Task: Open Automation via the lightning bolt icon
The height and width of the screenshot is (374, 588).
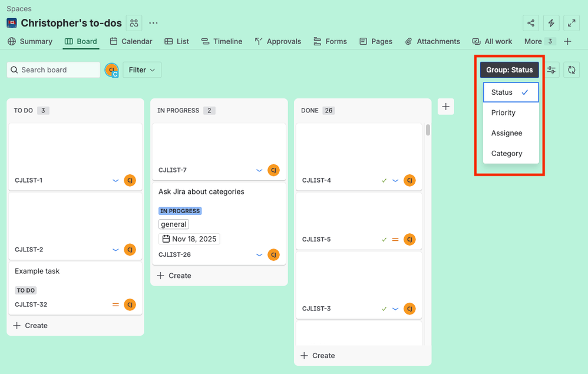Action: [551, 22]
